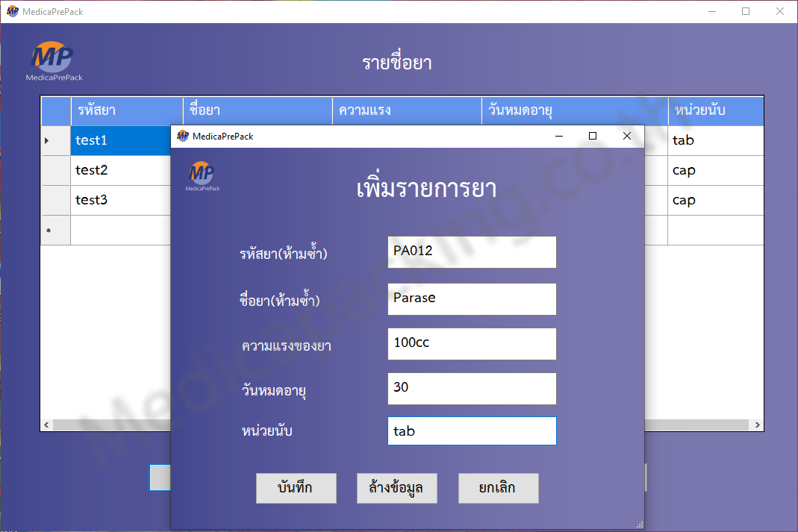
Task: Focus the รหัสยา field containing PA012
Action: [472, 252]
